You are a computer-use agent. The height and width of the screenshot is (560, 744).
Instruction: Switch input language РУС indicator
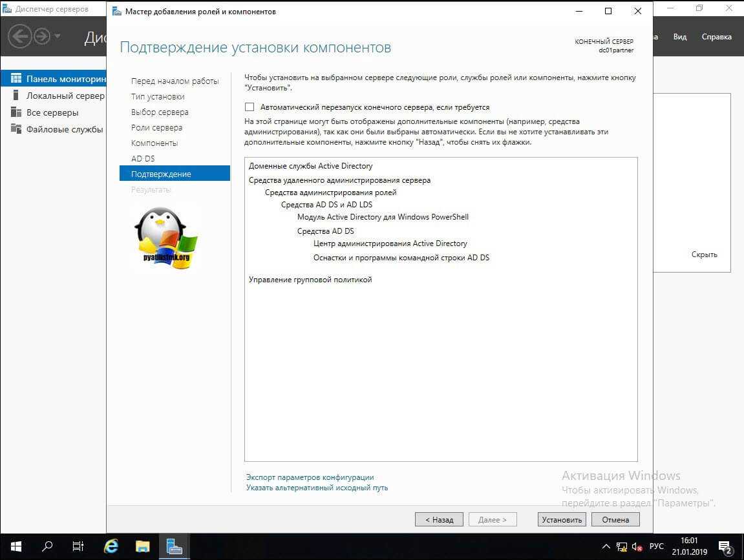pyautogui.click(x=657, y=546)
